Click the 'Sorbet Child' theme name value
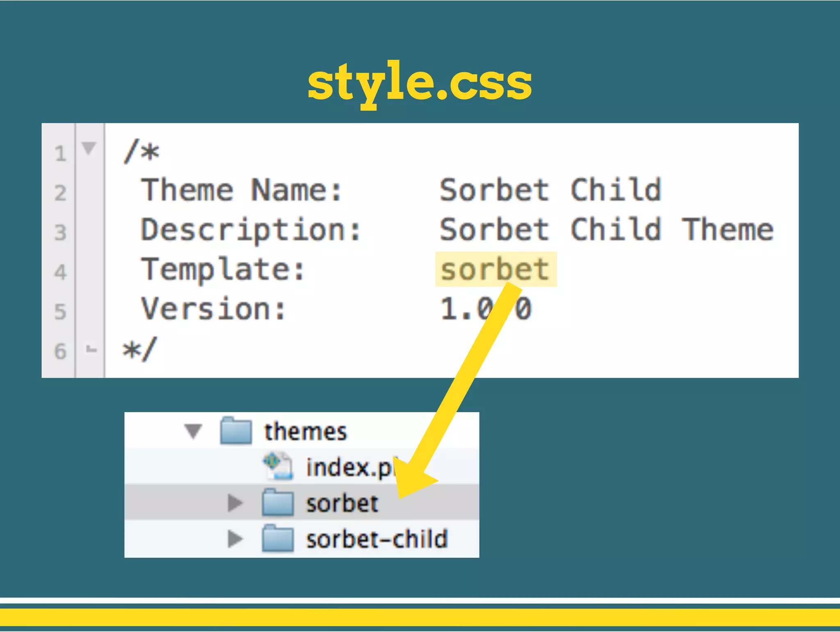 coord(550,190)
